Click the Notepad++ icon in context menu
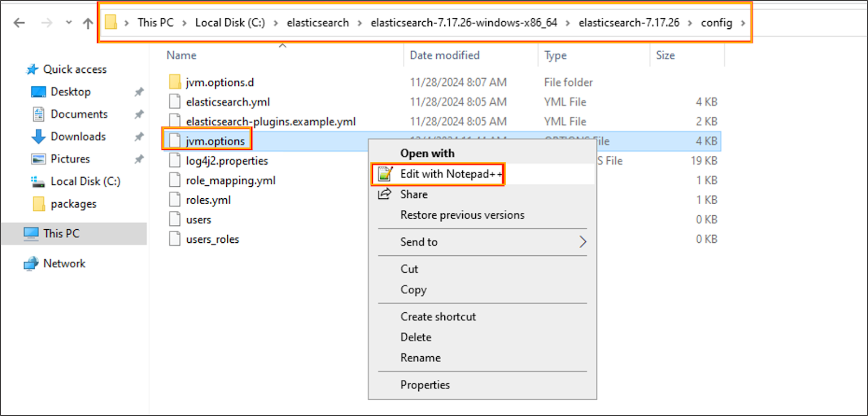 click(385, 174)
